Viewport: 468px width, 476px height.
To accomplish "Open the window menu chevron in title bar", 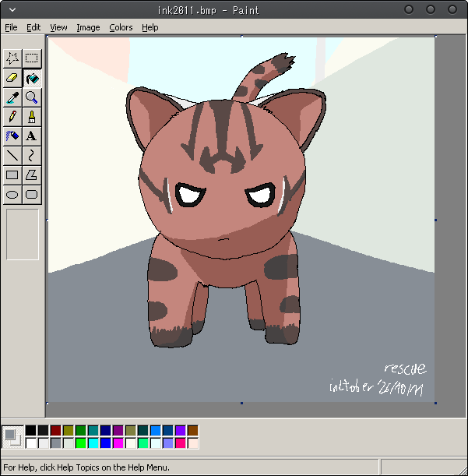I will coord(12,10).
